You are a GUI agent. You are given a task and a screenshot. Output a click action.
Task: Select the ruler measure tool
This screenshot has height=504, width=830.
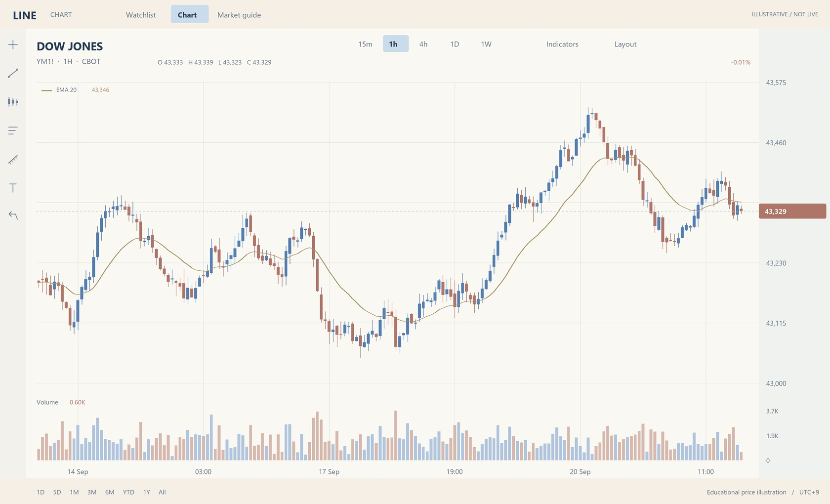(x=13, y=159)
